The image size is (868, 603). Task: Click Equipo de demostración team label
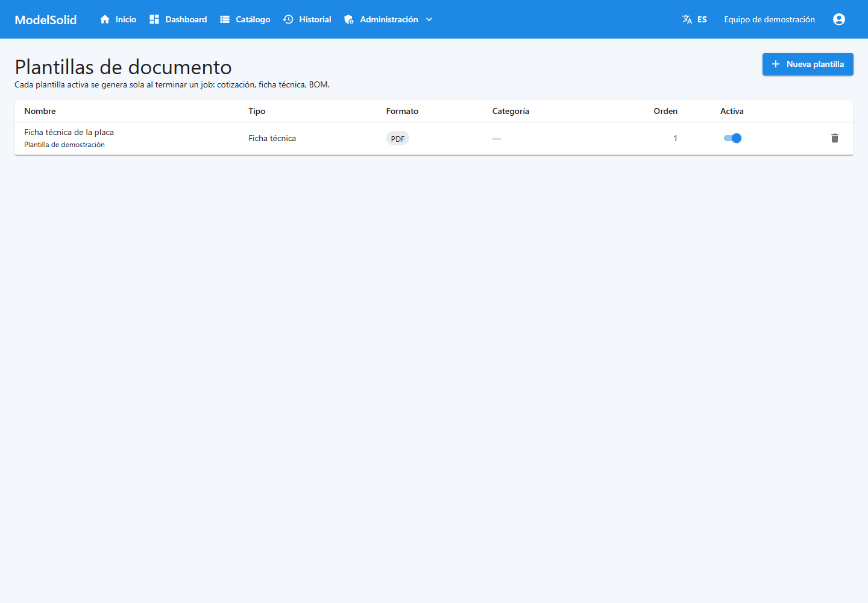click(769, 19)
